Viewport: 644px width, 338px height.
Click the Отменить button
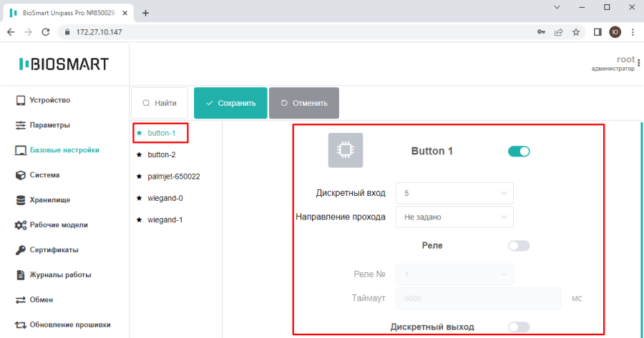point(304,103)
